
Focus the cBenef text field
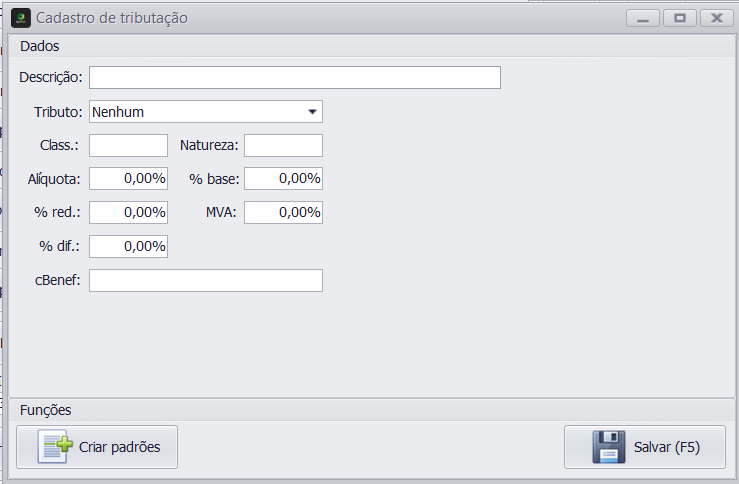(206, 280)
